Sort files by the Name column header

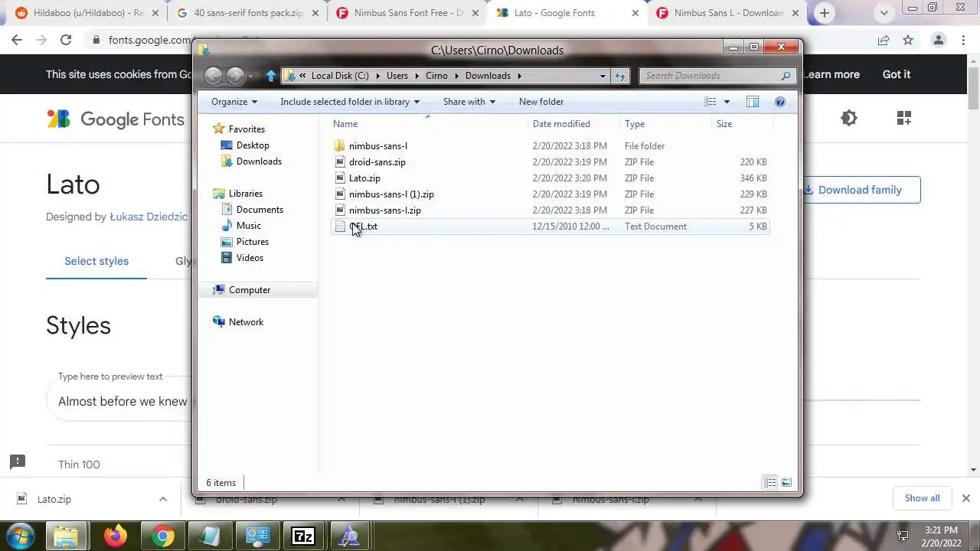[x=427, y=124]
